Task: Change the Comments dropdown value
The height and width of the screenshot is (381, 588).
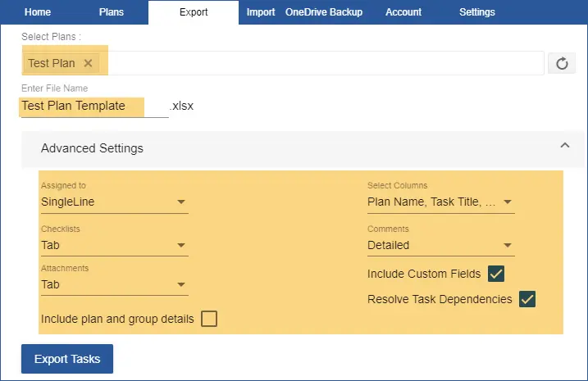Action: pos(440,245)
